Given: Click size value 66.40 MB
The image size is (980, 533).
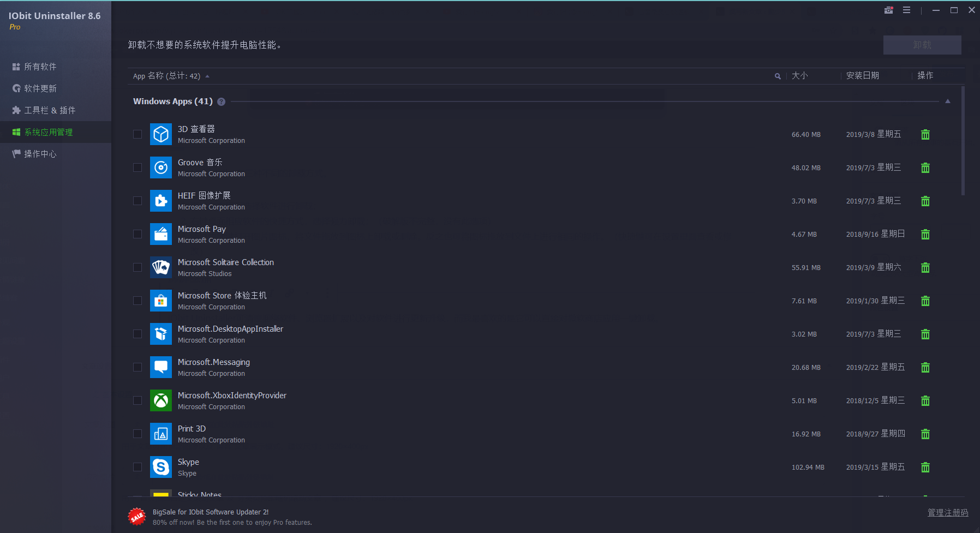Looking at the screenshot, I should [806, 135].
